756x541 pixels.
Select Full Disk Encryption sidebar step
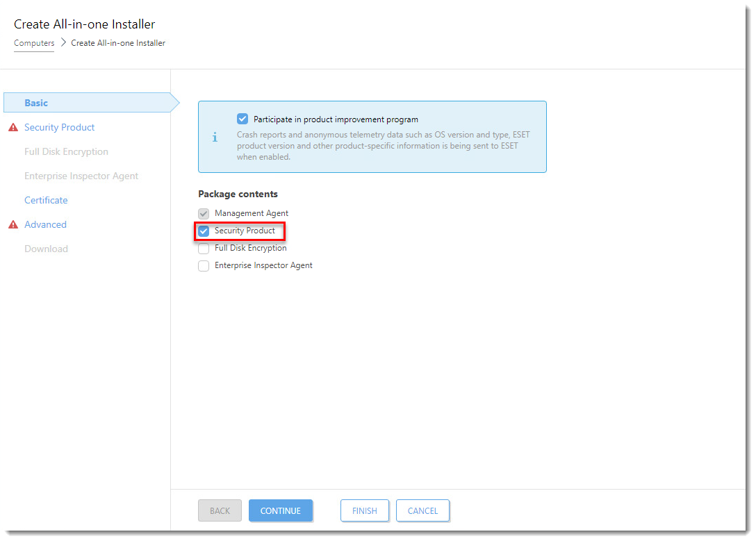[x=66, y=152]
